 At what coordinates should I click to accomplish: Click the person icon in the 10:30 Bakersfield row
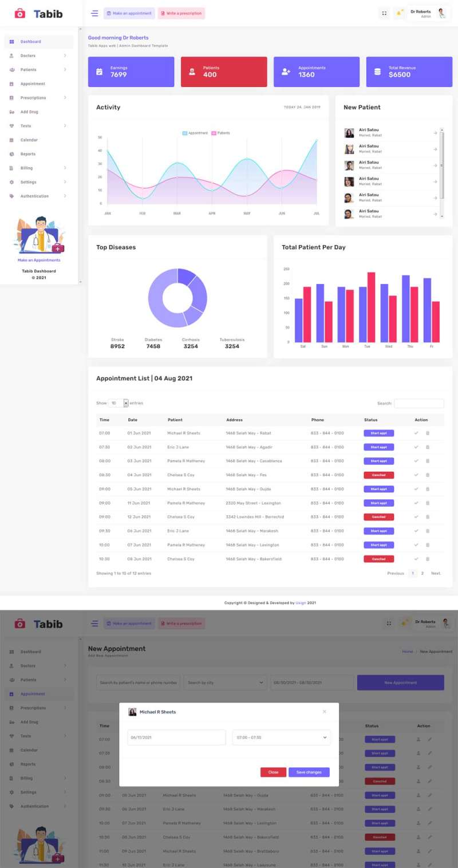[418, 837]
